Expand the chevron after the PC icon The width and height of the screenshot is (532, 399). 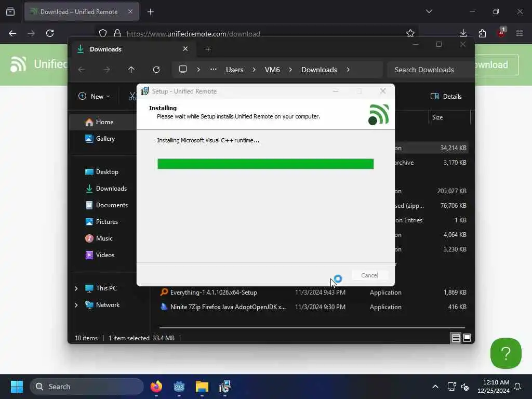pos(198,70)
